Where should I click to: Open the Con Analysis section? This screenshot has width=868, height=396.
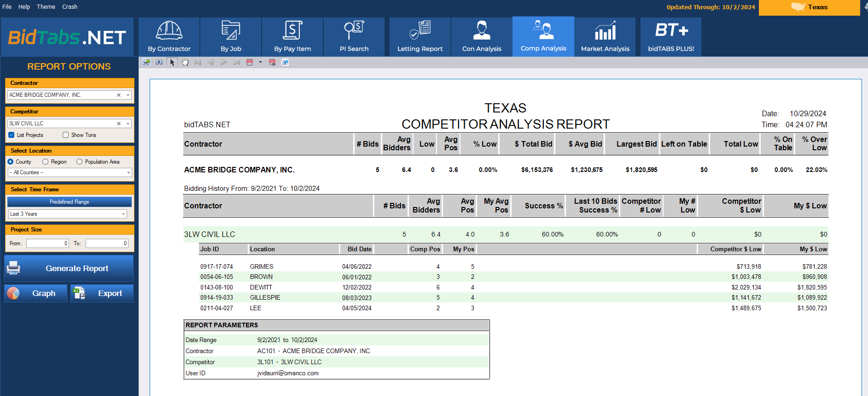click(482, 37)
